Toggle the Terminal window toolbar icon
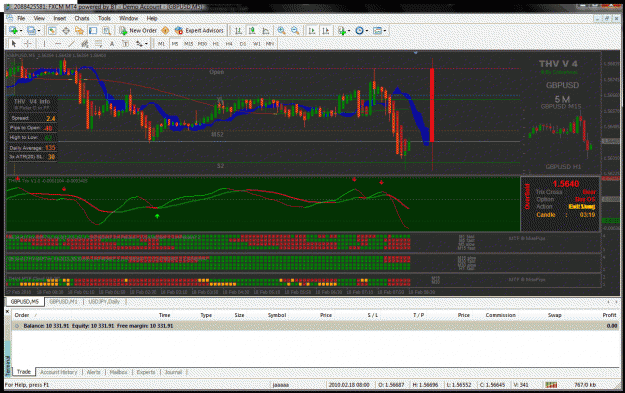Image resolution: width=625 pixels, height=393 pixels. pyautogui.click(x=93, y=31)
